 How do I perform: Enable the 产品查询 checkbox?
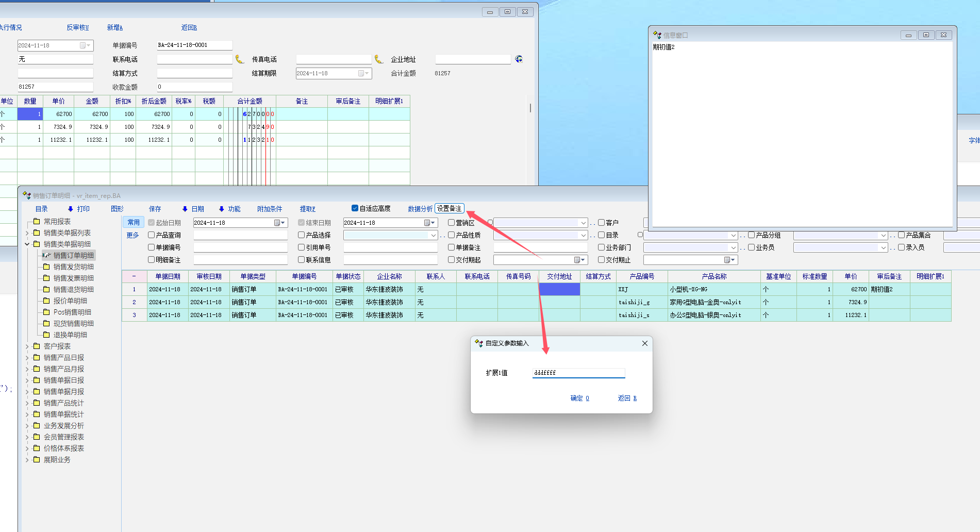(152, 235)
